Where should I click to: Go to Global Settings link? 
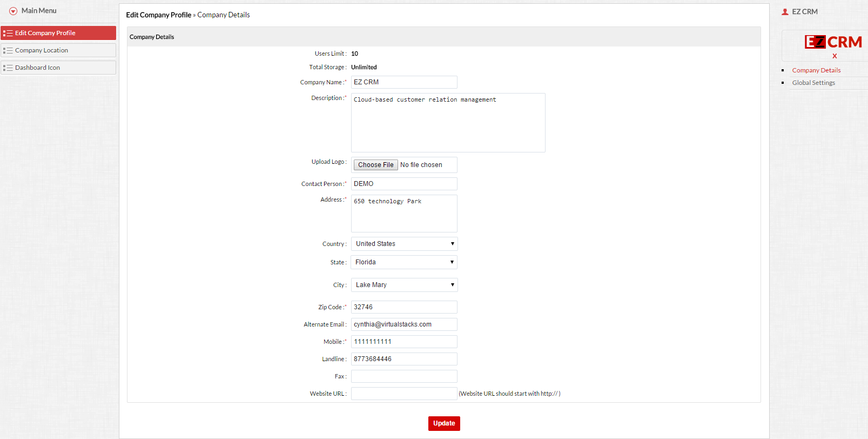813,83
